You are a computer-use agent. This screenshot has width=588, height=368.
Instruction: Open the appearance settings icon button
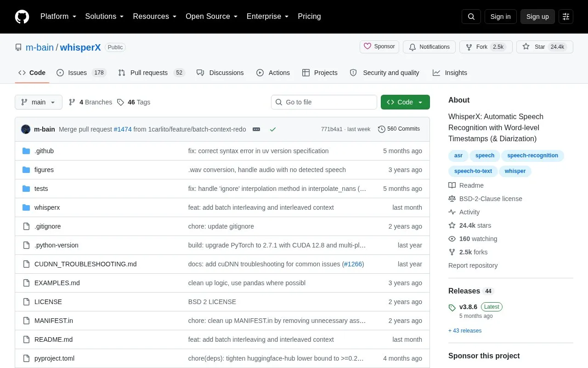point(566,17)
